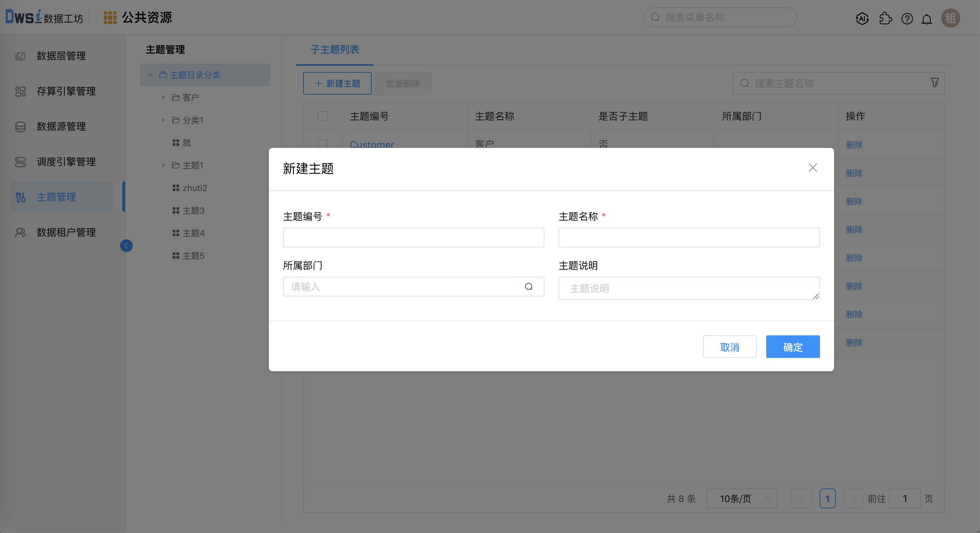Viewport: 980px width, 533px height.
Task: Open 数据层管理 in the sidebar
Action: tap(61, 56)
